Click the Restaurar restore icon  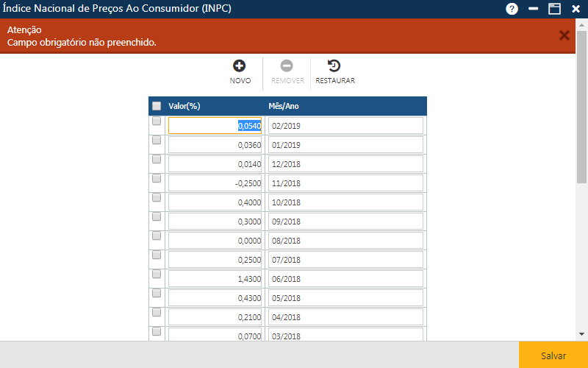tap(334, 66)
